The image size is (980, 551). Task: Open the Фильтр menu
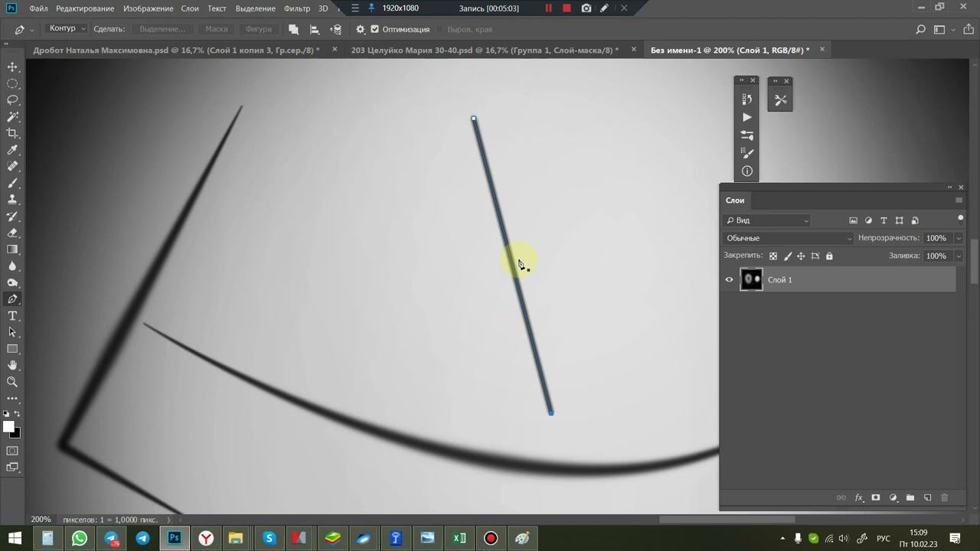(297, 8)
